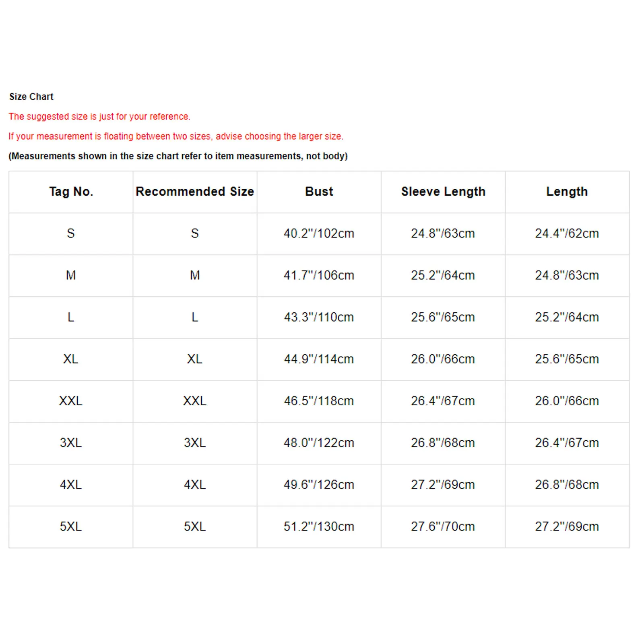
Task: Click the Size Chart heading text
Action: coord(31,97)
